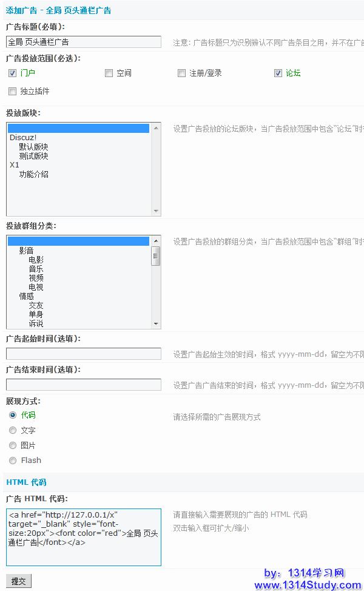This screenshot has height=591, width=364.
Task: Choose 电影 in the group category list
Action: pos(36,260)
